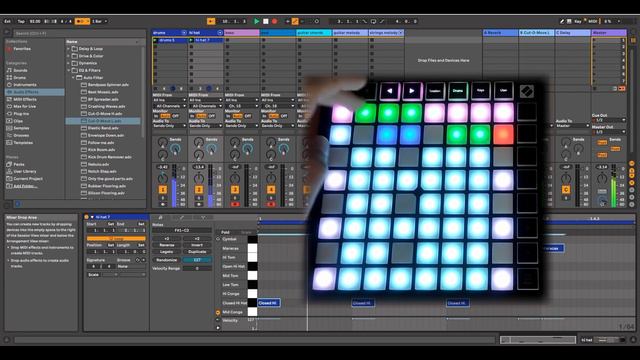Viewport: 640px width, 360px height.
Task: Toggle track 1 activator button
Action: [162, 189]
